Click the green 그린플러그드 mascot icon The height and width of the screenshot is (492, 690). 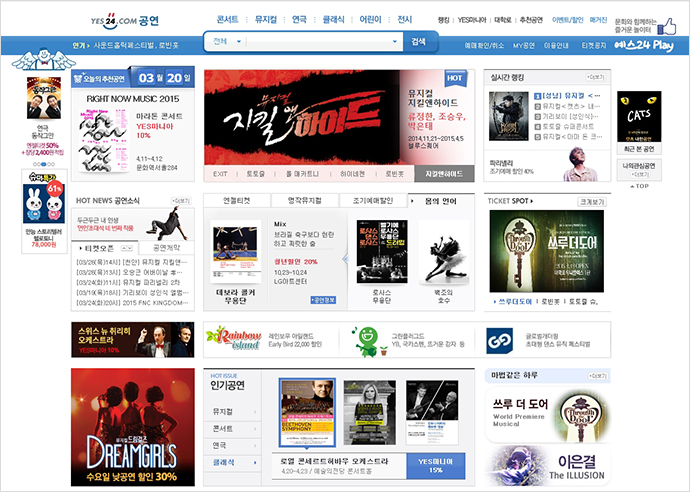click(x=367, y=340)
